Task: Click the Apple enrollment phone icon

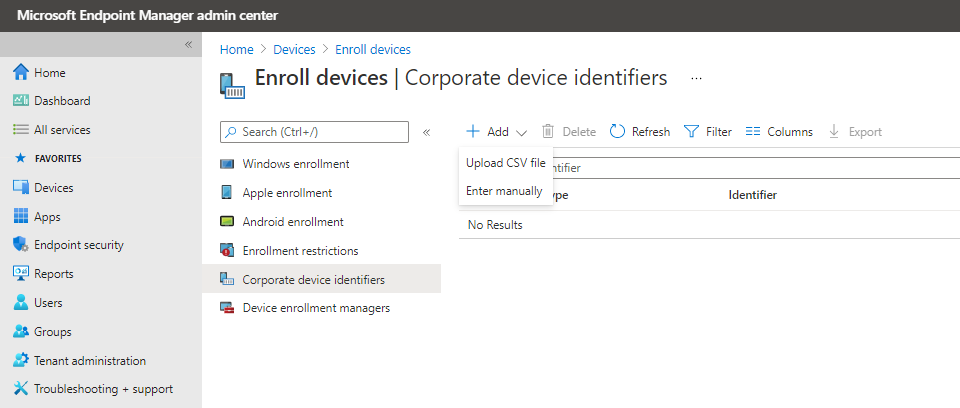Action: pos(227,192)
